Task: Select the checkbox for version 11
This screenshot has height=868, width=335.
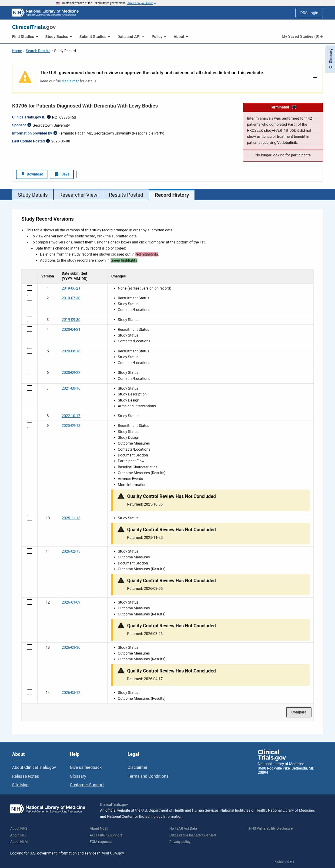Action: (x=30, y=551)
